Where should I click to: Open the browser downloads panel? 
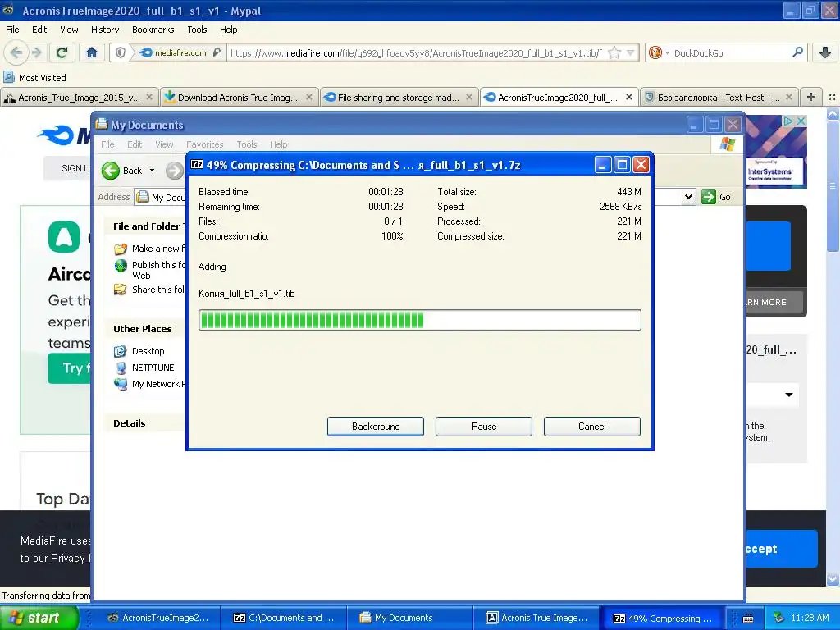click(x=825, y=52)
